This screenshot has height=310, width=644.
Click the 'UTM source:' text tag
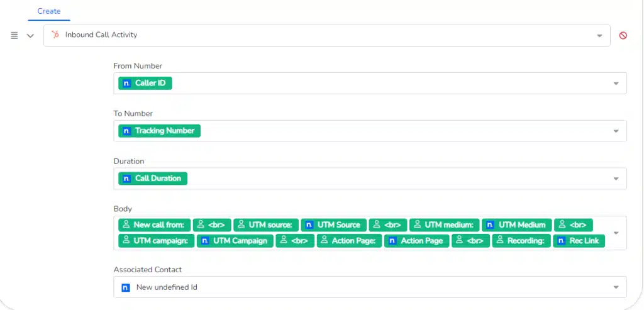(x=265, y=224)
